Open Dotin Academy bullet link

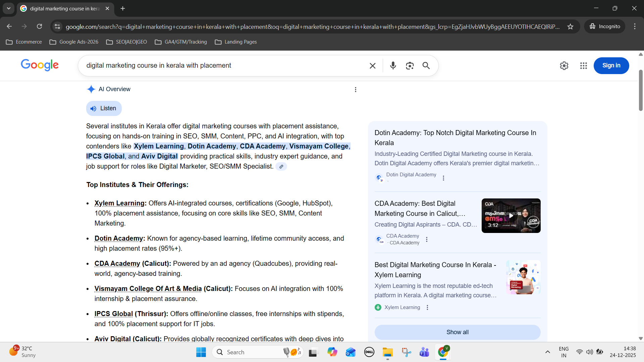(119, 238)
